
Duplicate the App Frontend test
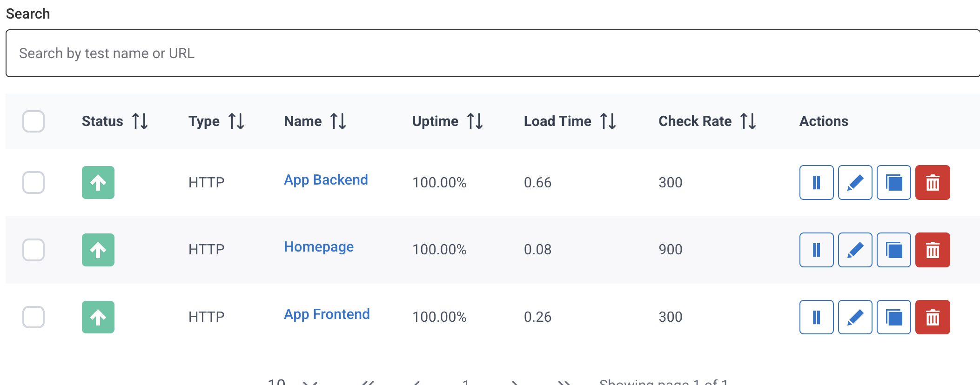point(893,317)
